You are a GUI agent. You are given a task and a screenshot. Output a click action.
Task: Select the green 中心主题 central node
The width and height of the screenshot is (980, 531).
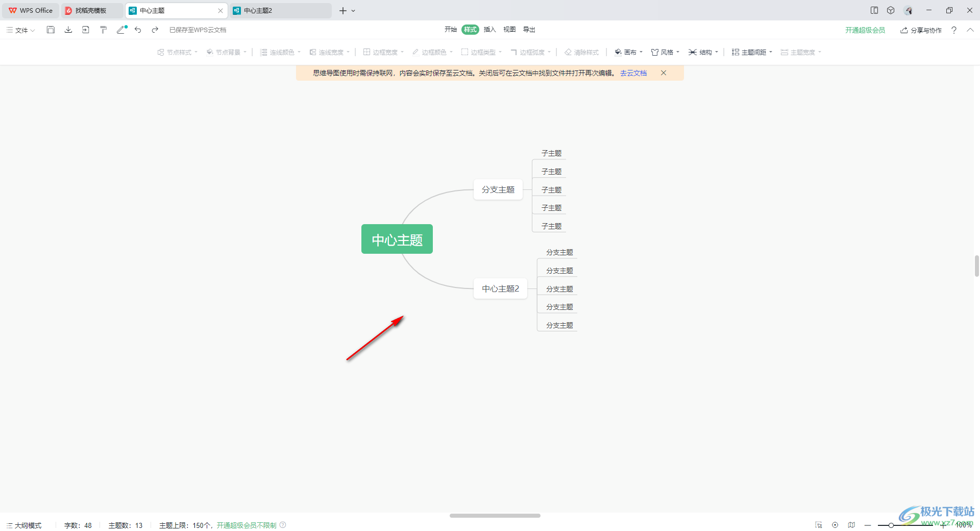[x=397, y=239]
